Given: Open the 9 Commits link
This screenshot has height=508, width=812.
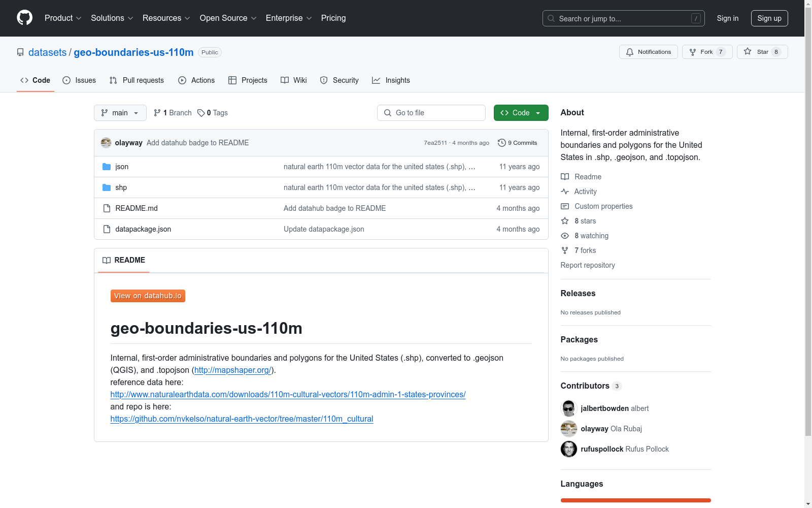Looking at the screenshot, I should [x=518, y=143].
